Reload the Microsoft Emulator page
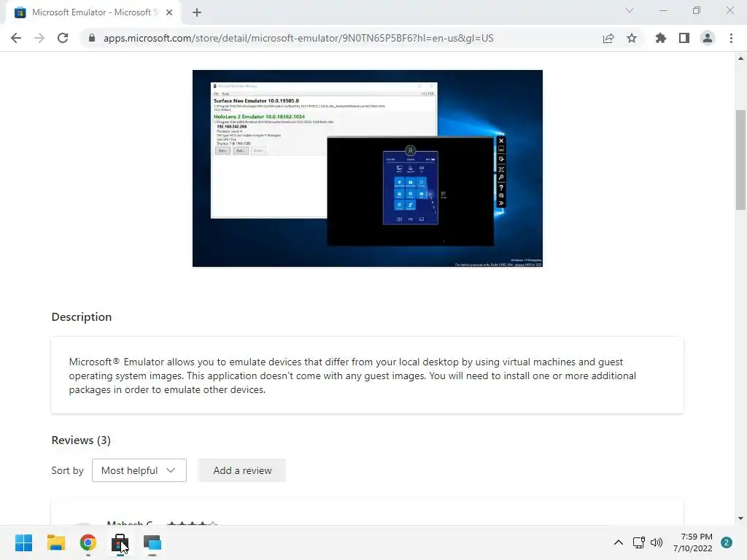747x560 pixels. (x=63, y=38)
